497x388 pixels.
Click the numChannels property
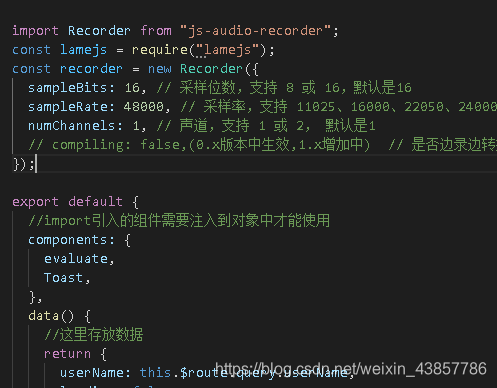pyautogui.click(x=71, y=126)
